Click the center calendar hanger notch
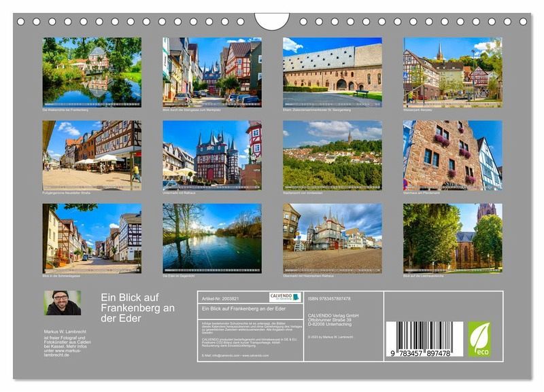Image resolution: width=544 pixels, height=392 pixels. coord(272,21)
